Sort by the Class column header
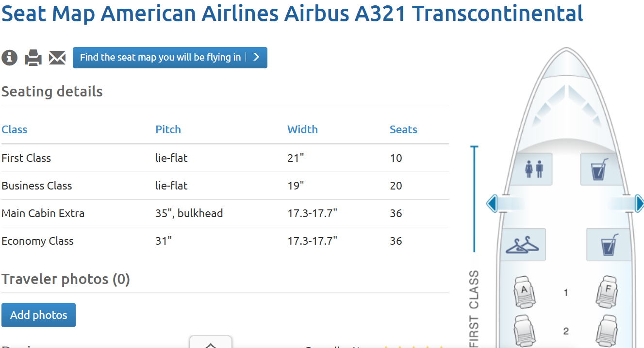644x348 pixels. (15, 129)
